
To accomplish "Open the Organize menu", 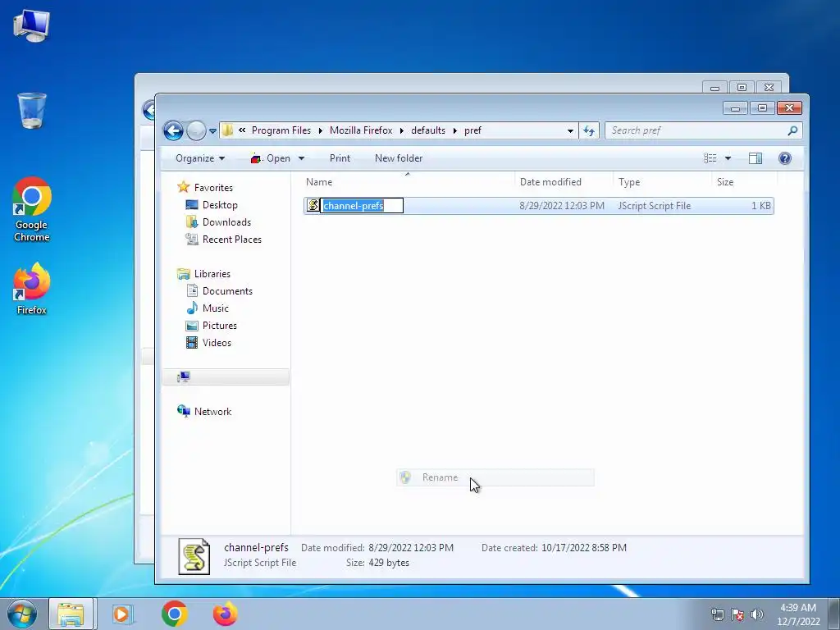I will click(200, 158).
